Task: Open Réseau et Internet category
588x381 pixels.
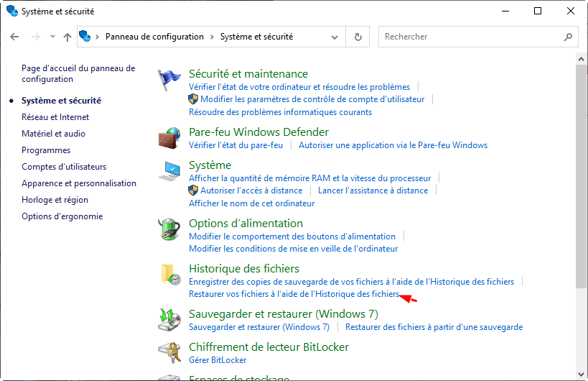Action: (55, 117)
